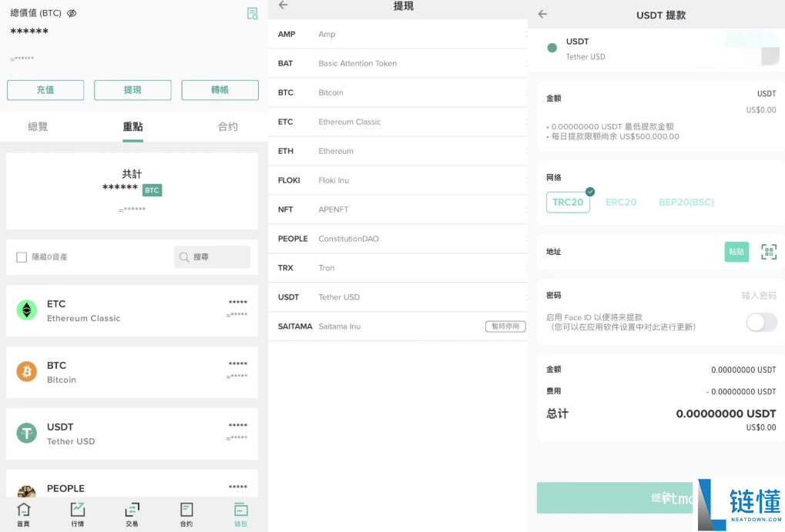
Task: Select the Ethereum Classic coin icon
Action: click(26, 310)
